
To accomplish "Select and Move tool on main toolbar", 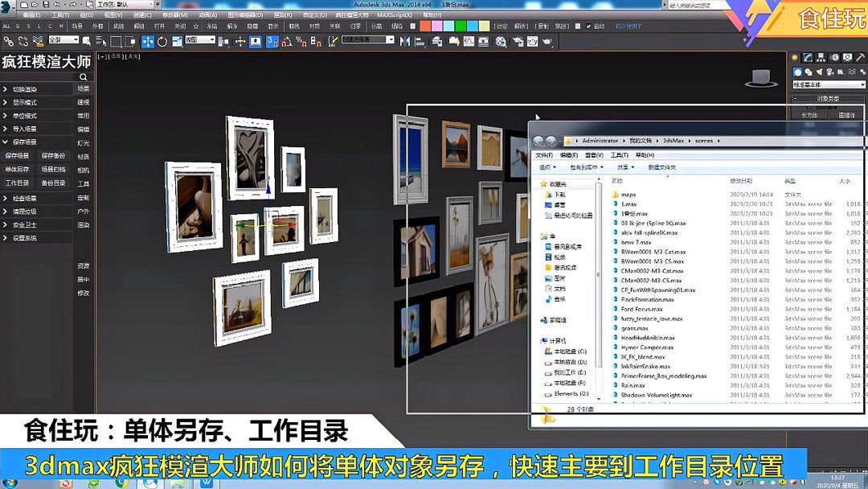I will (x=146, y=40).
